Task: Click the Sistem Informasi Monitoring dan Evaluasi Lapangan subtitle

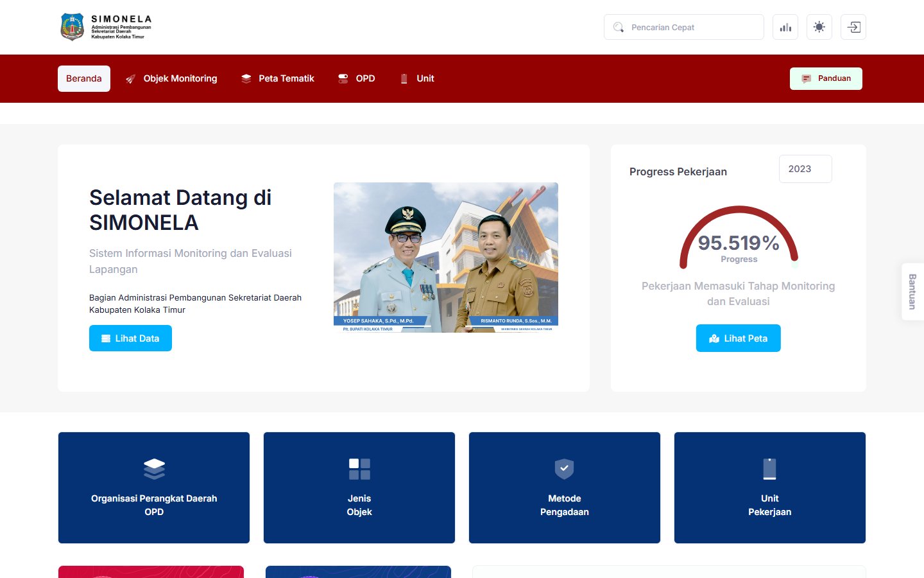Action: tap(191, 261)
